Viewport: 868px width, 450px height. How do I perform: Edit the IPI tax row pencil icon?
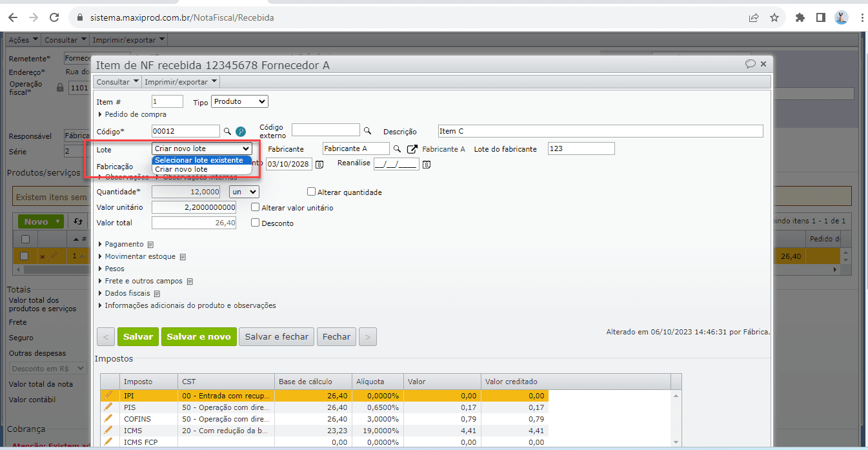pyautogui.click(x=108, y=395)
